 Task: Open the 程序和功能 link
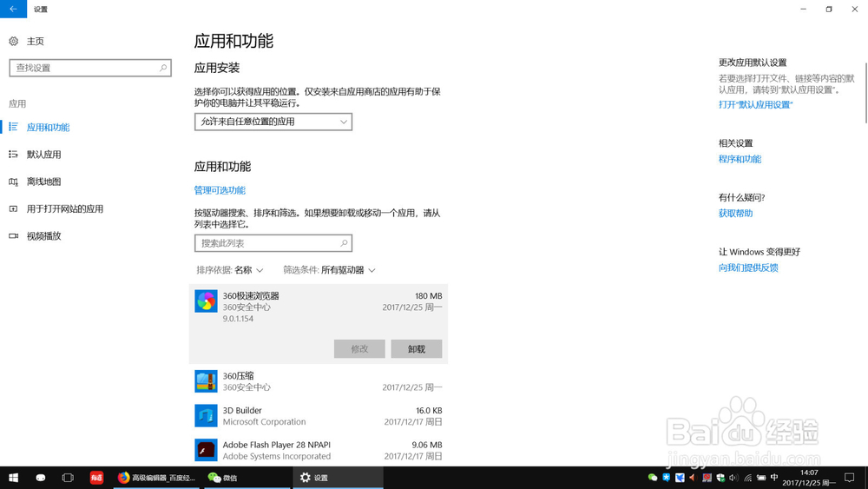pos(740,159)
